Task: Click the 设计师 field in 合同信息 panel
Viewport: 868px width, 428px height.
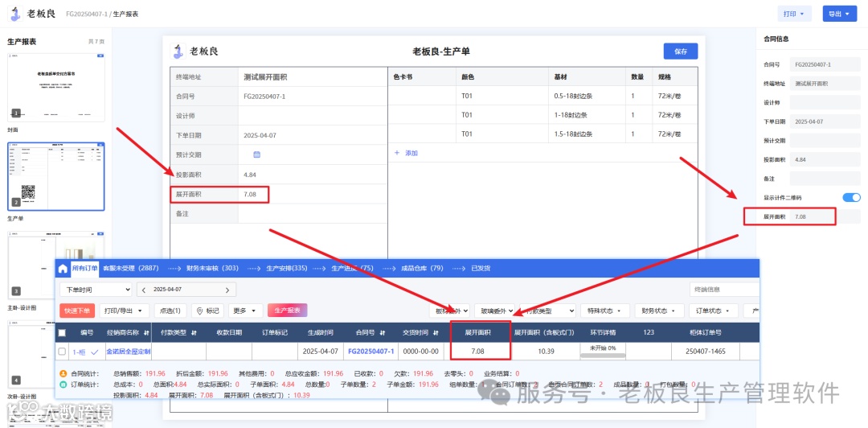Action: (825, 102)
